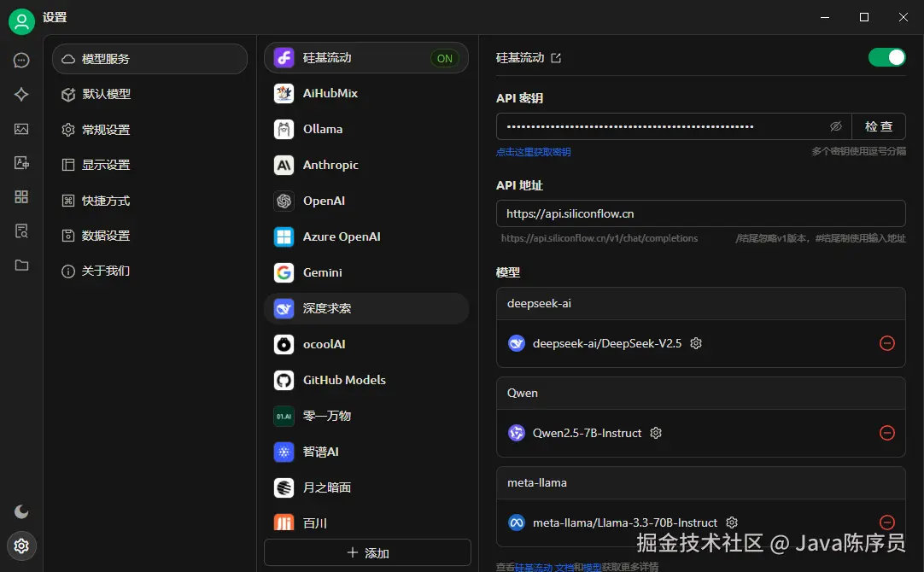The image size is (924, 572).
Task: Click the Meta logo beside Llama-3.3-70B-Instruct
Action: (516, 522)
